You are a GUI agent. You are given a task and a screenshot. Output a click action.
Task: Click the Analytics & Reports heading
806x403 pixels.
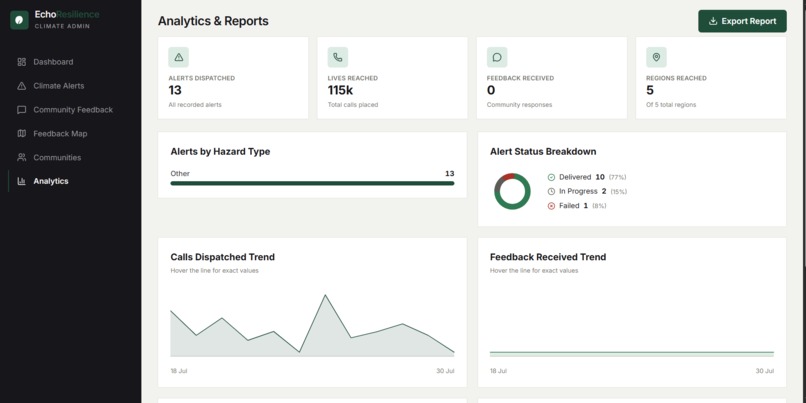(213, 21)
